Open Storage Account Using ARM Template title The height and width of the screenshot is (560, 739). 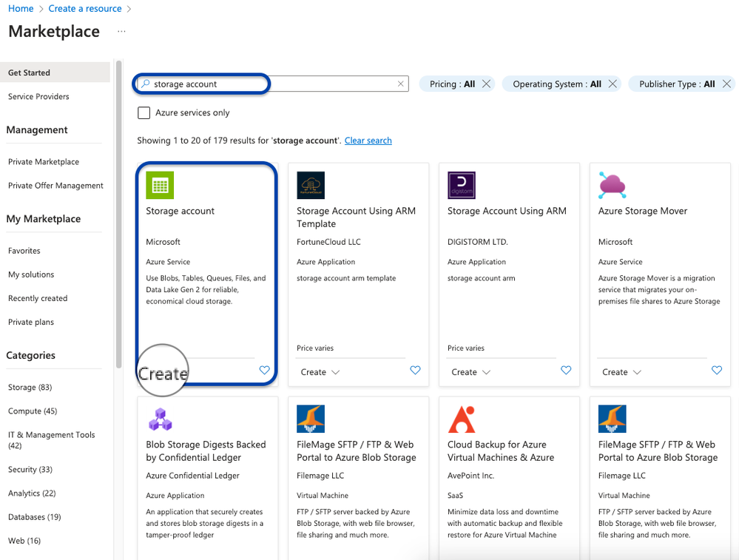tap(357, 217)
